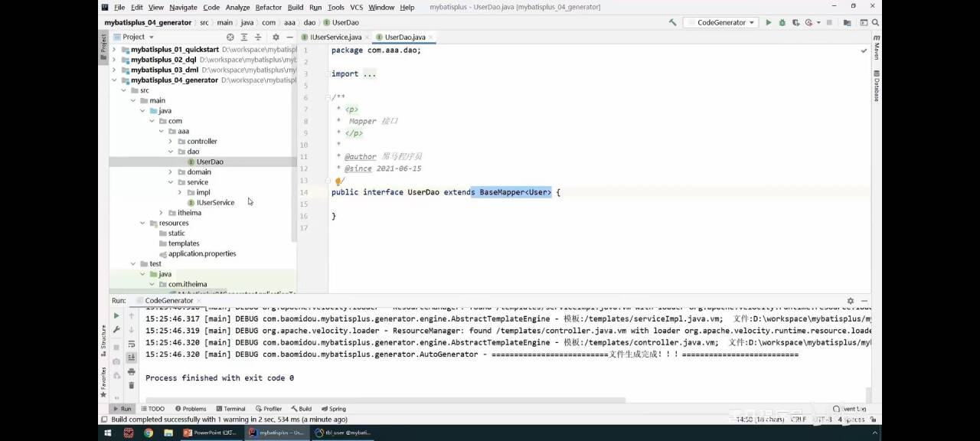Expand mybatisplus_02_dql module
Viewport: 980px width, 441px height.
pos(115,60)
